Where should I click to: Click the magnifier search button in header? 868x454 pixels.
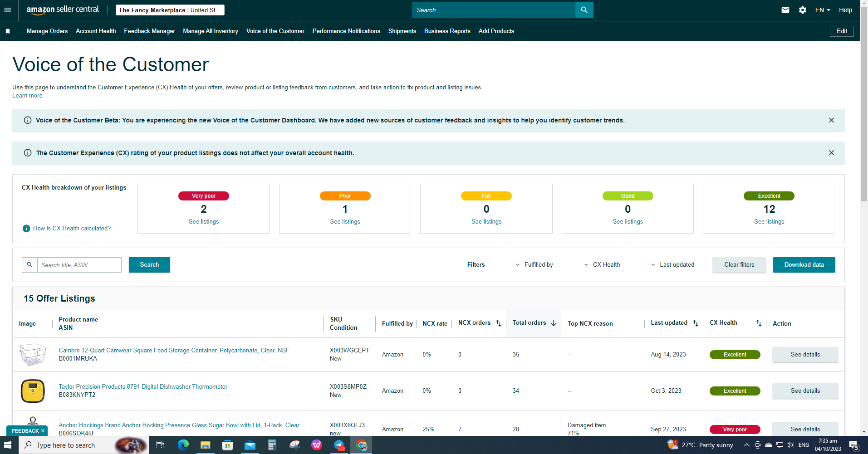[x=584, y=10]
